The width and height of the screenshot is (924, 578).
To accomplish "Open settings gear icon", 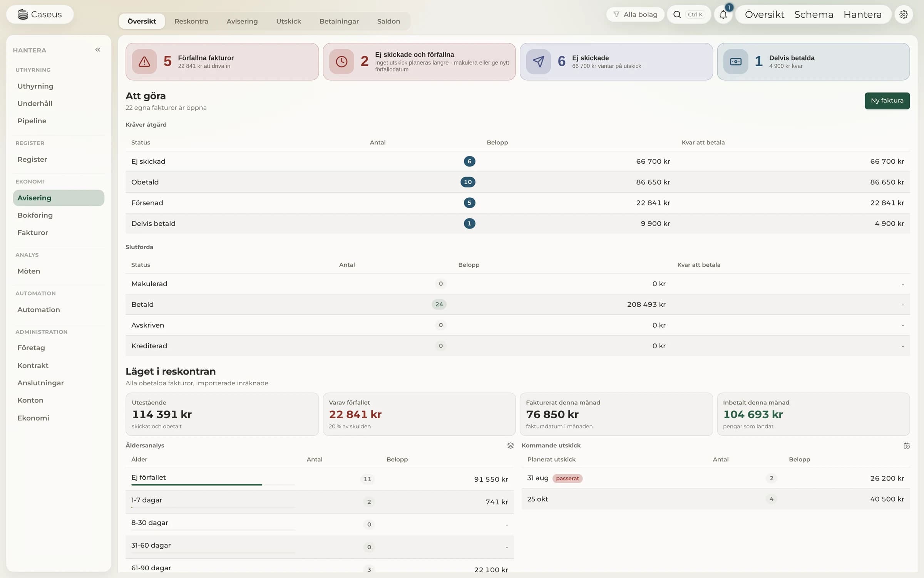I will [x=904, y=15].
